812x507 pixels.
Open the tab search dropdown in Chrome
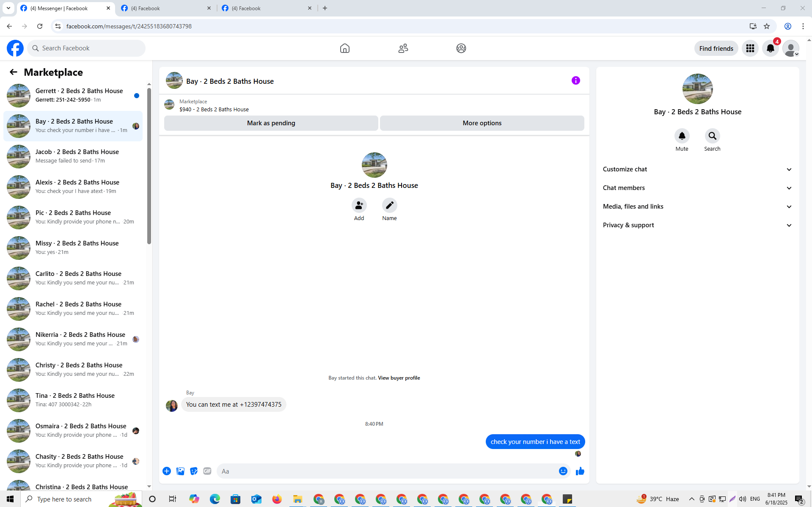click(x=8, y=8)
